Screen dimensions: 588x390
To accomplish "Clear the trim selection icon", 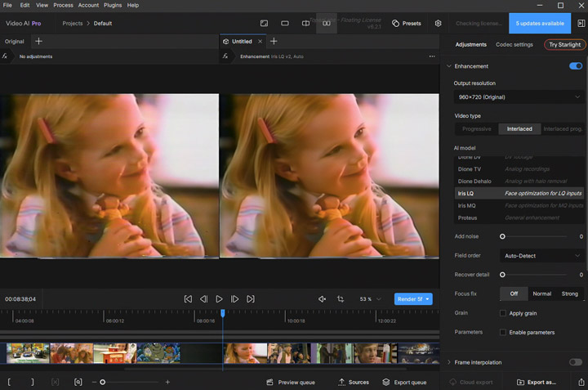I will [x=56, y=382].
